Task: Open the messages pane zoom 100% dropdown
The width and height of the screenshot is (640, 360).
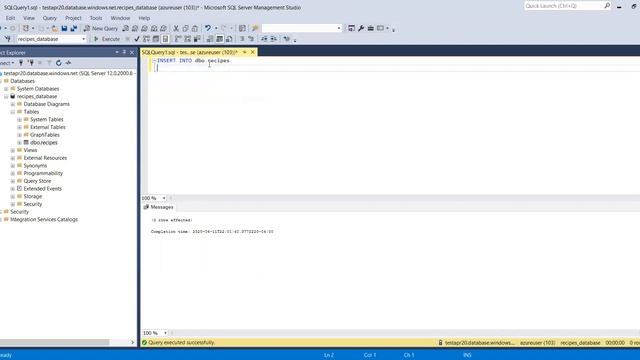Action: tap(165, 333)
